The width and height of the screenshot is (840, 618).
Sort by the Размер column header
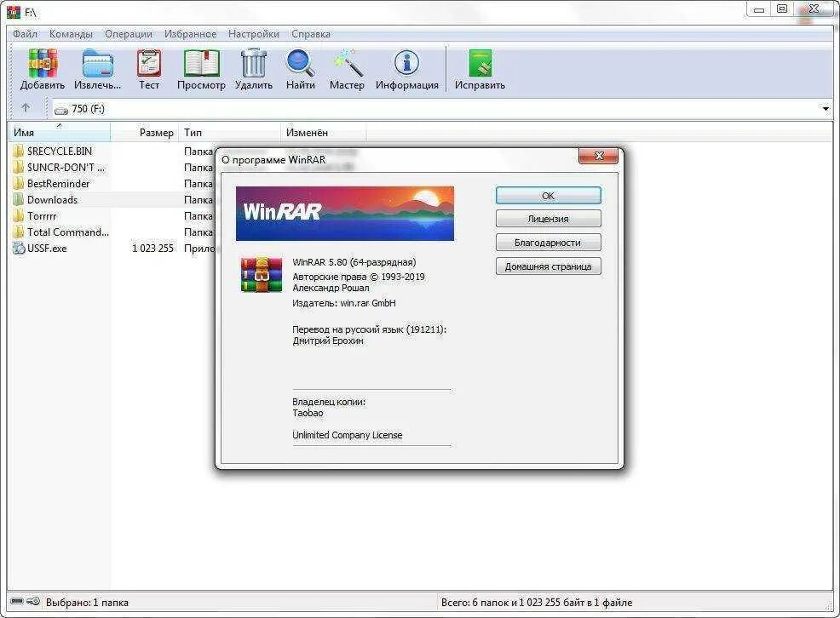[145, 132]
